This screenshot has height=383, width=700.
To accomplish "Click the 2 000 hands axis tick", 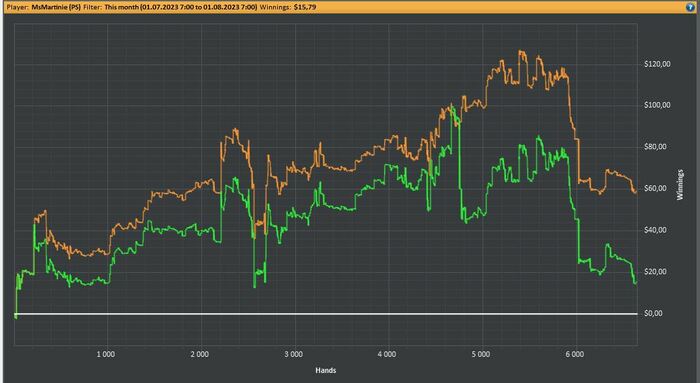I will (x=200, y=354).
